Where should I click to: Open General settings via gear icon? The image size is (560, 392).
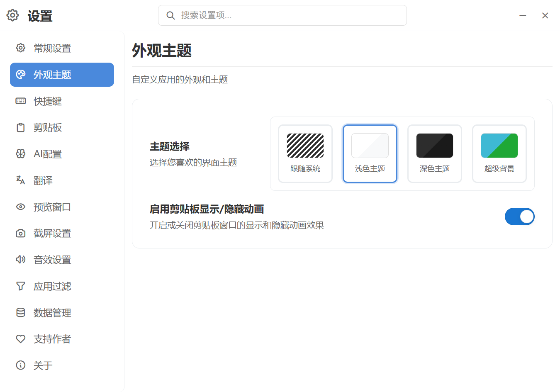(20, 48)
